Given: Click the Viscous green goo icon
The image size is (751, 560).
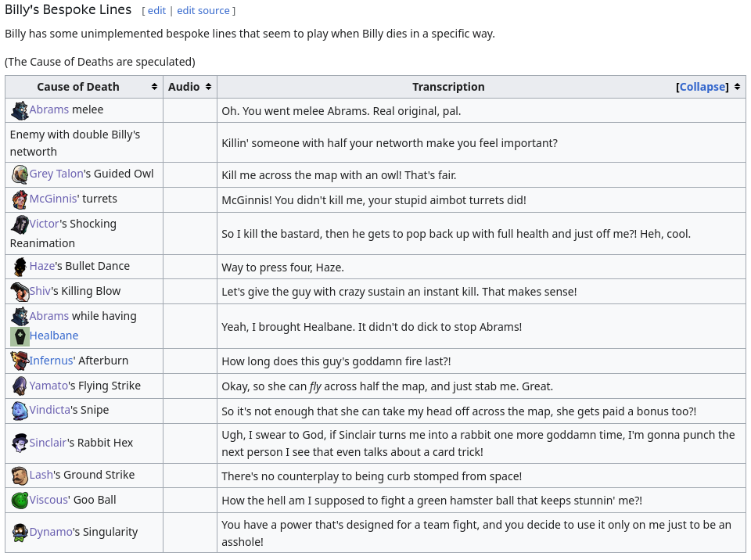Looking at the screenshot, I should (20, 501).
